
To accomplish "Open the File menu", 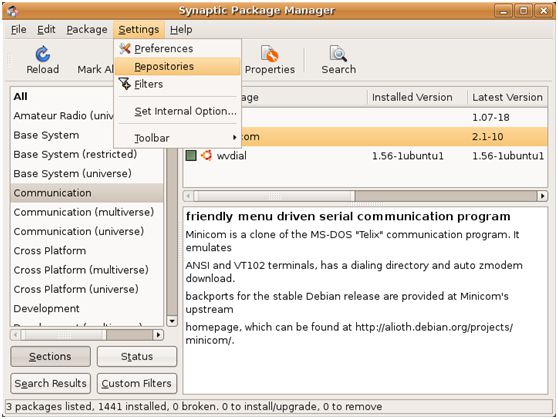I will coord(19,30).
